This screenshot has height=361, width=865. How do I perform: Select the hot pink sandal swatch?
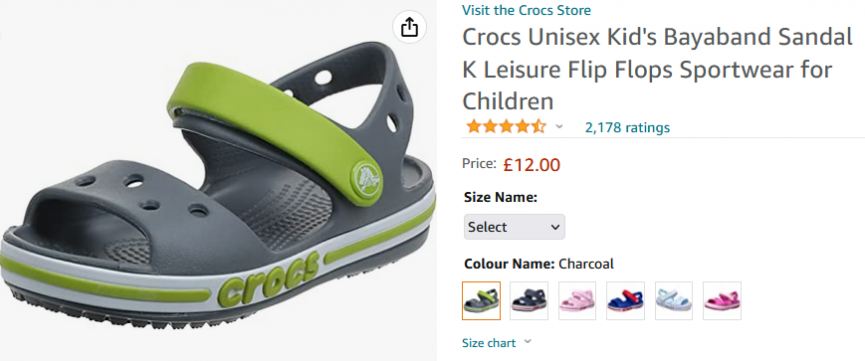722,301
